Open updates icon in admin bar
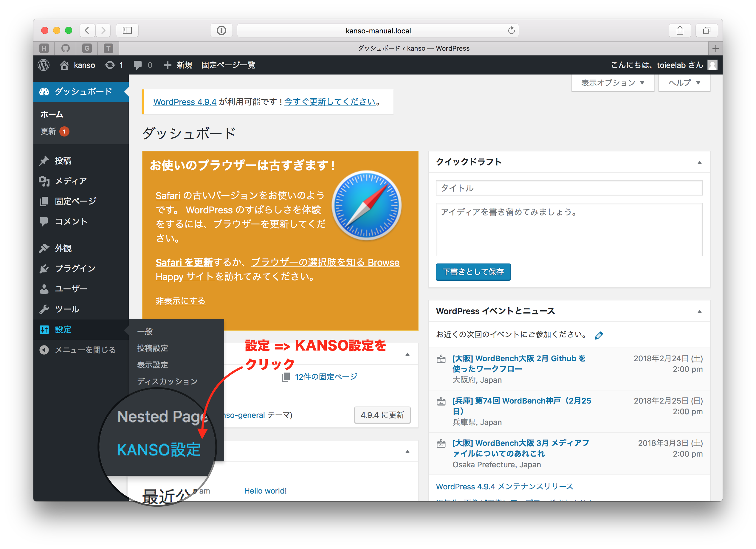Image resolution: width=756 pixels, height=549 pixels. [x=110, y=65]
